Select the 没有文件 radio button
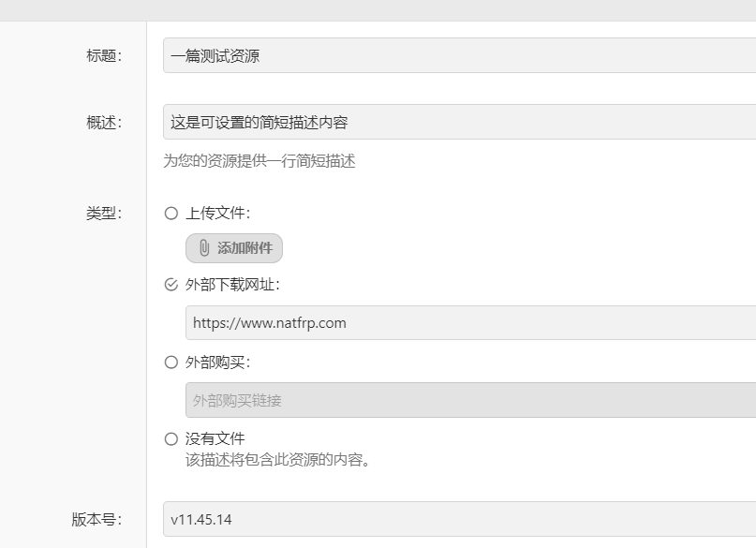Viewport: 756px width, 548px height. pyautogui.click(x=170, y=438)
